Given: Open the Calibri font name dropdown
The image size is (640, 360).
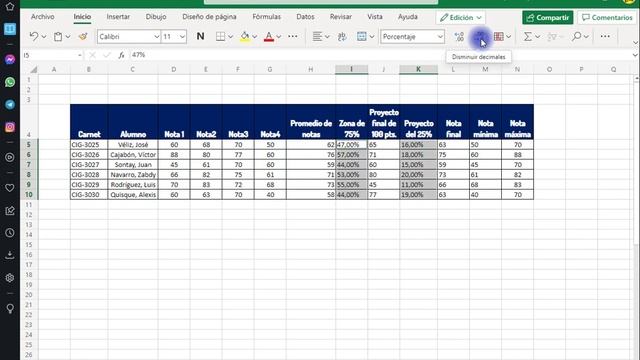Looking at the screenshot, I should 156,37.
